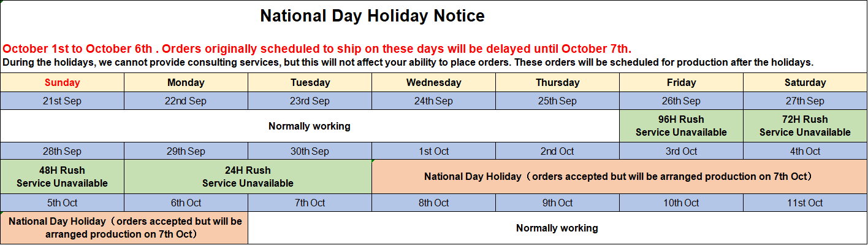Click the Saturday column header
Image resolution: width=868 pixels, height=245 pixels.
click(x=805, y=82)
